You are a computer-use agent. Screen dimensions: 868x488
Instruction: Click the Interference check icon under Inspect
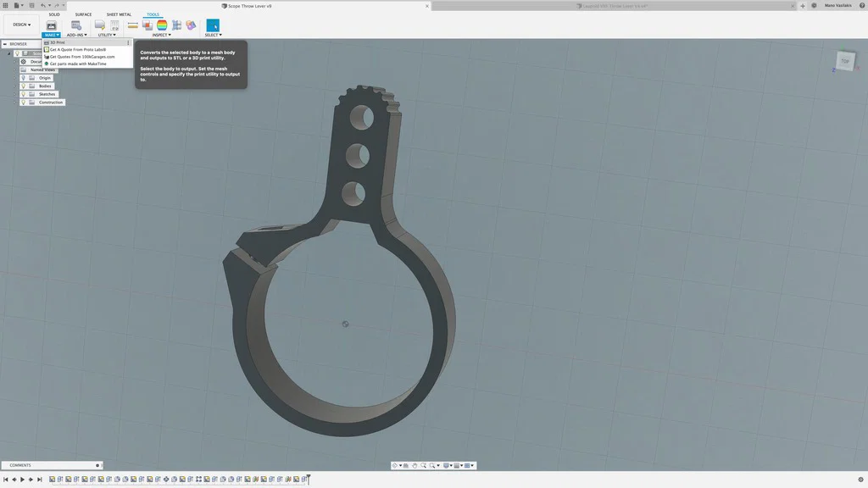(147, 25)
